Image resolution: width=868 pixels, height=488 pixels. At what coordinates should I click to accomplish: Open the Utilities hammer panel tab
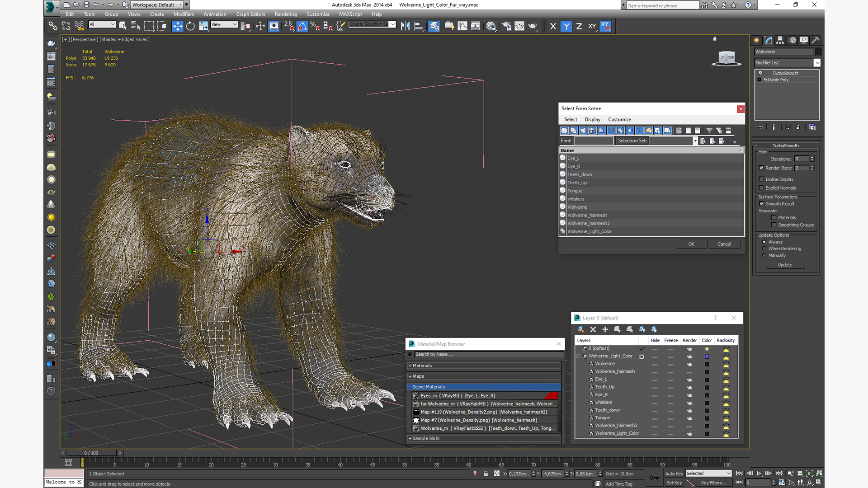pos(816,40)
